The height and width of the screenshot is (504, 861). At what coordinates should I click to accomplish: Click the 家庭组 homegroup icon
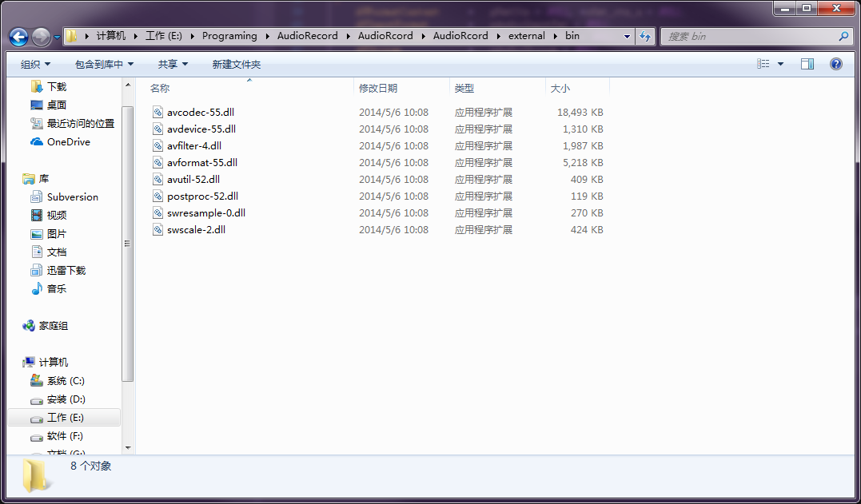click(x=29, y=326)
